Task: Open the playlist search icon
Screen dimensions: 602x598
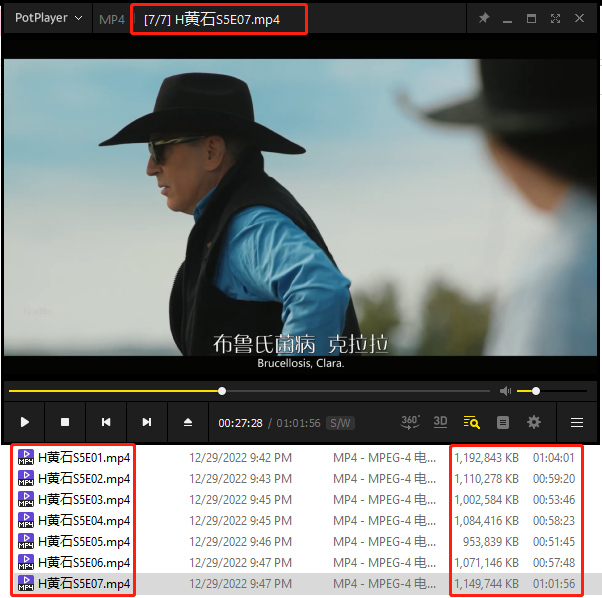Action: pyautogui.click(x=471, y=422)
